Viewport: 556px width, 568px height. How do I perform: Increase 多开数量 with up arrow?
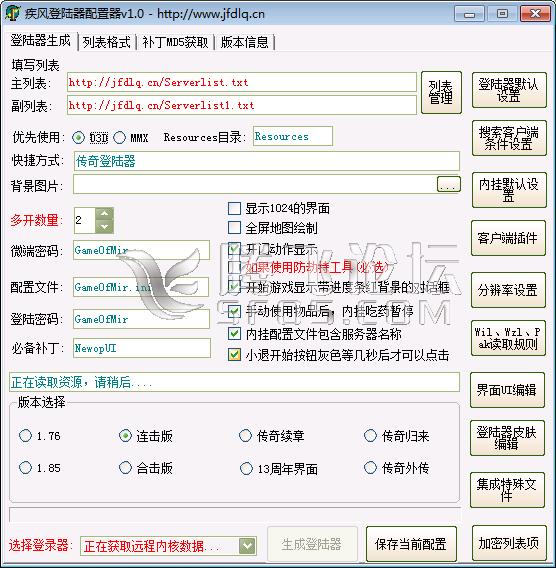click(105, 213)
